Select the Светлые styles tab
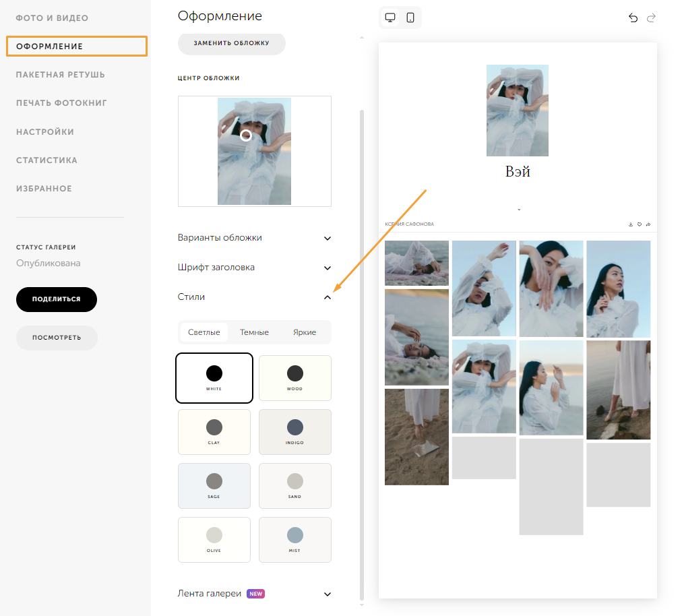The width and height of the screenshot is (684, 616). 204,332
